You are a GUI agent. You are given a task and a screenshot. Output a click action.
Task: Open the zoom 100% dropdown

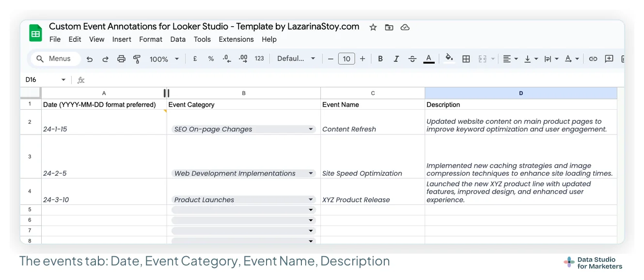[x=164, y=59]
